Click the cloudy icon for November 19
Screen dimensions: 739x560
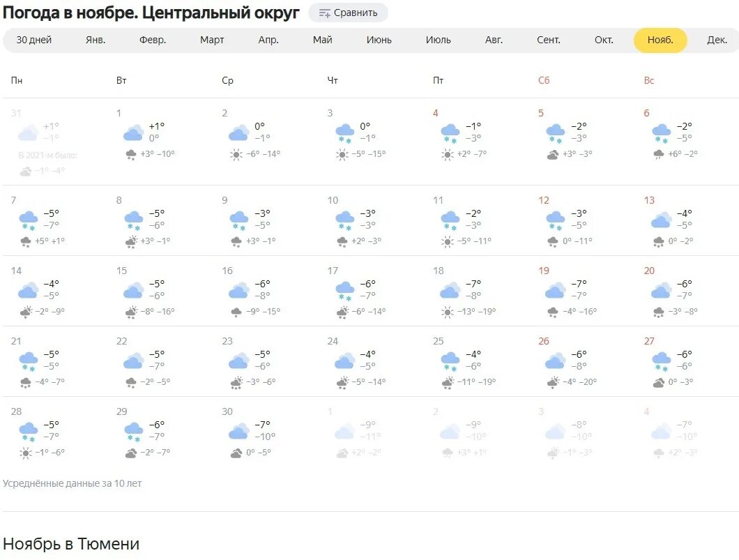[x=555, y=290]
